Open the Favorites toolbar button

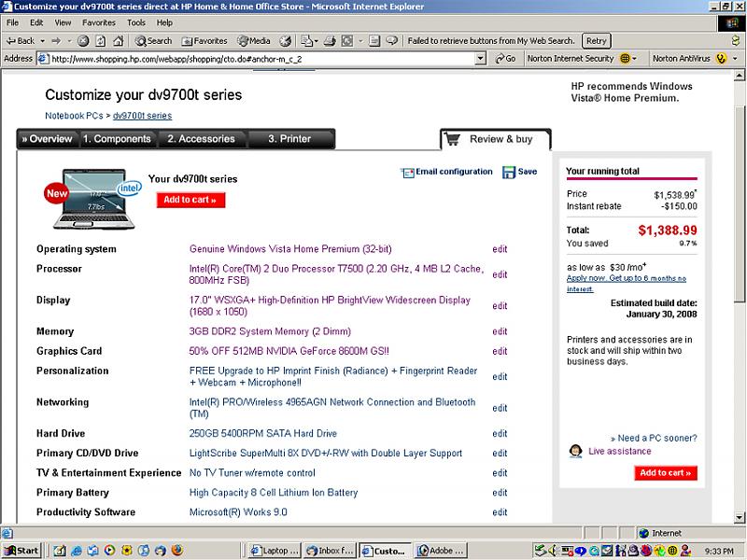pos(204,41)
